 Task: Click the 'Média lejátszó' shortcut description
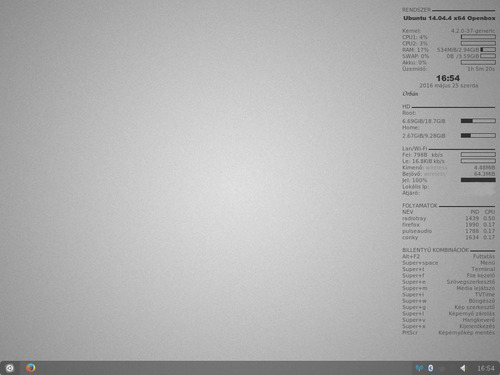pos(476,288)
